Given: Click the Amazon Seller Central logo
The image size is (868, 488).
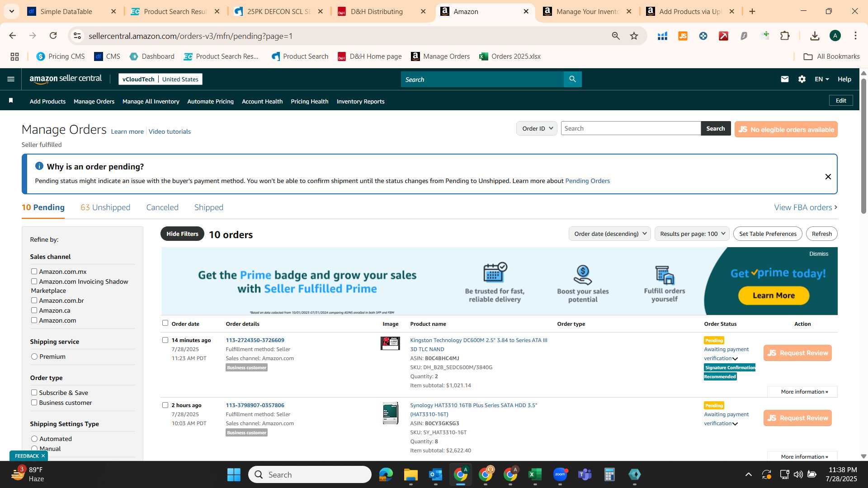Looking at the screenshot, I should [66, 79].
